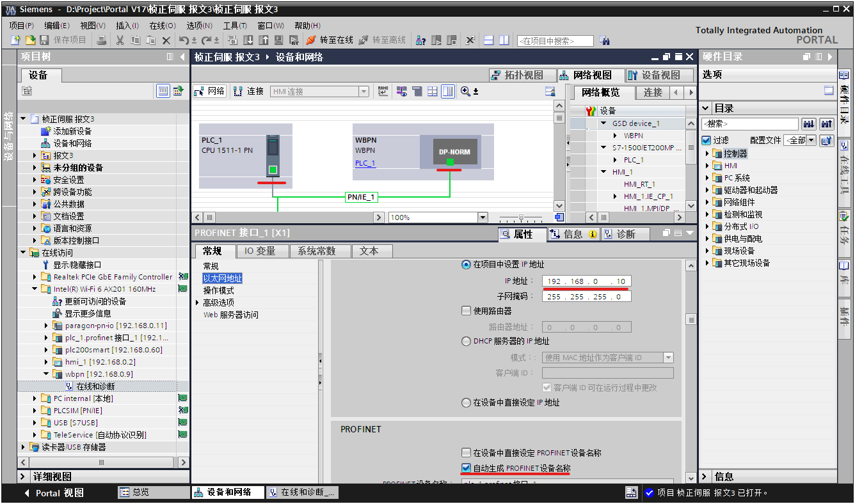
Task: Return to Portal 视图
Action: [x=54, y=493]
